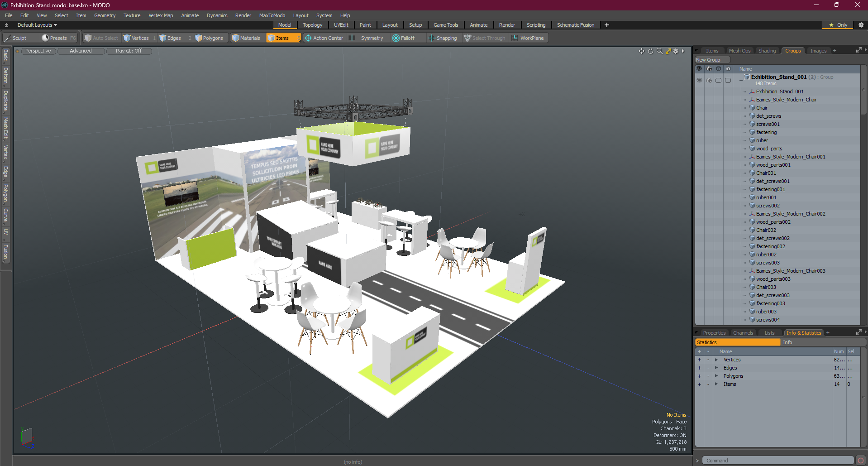Toggle first checkbox of Exhibition_Stand_001 group
This screenshot has width=868, height=466.
point(718,80)
